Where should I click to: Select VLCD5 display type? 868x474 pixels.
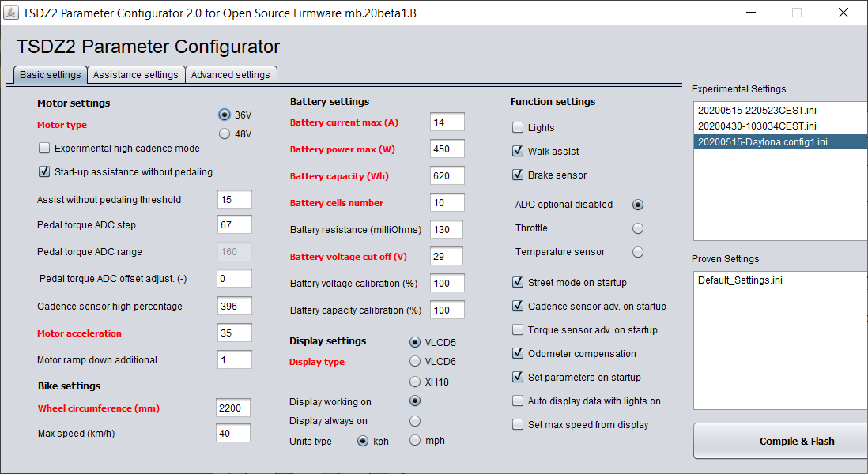pyautogui.click(x=414, y=342)
